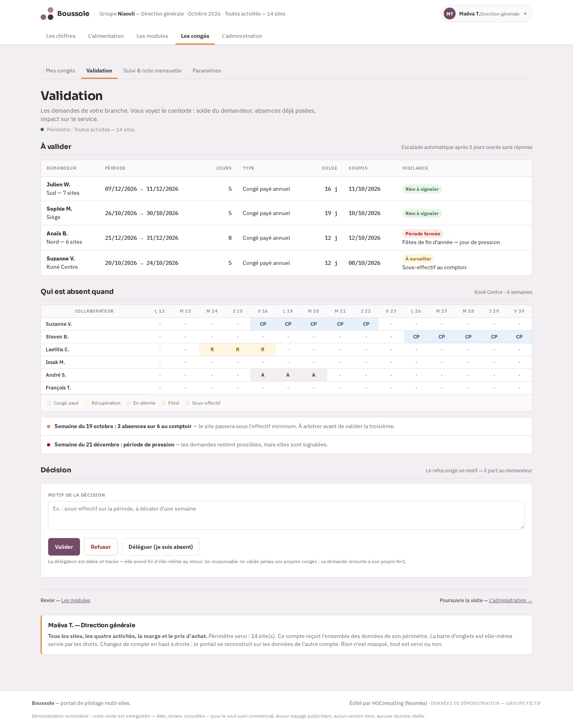Click Steven B.'s CP cell on L 26

(x=416, y=337)
